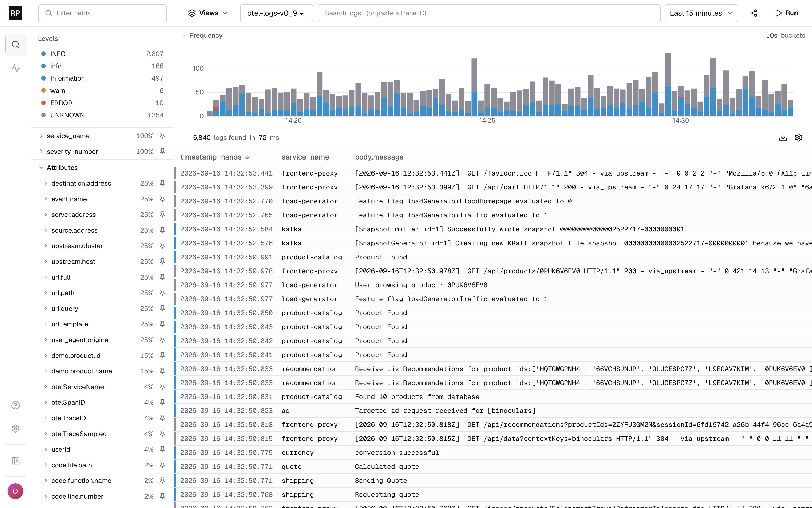Pin the upstream.host attribute

coord(162,261)
